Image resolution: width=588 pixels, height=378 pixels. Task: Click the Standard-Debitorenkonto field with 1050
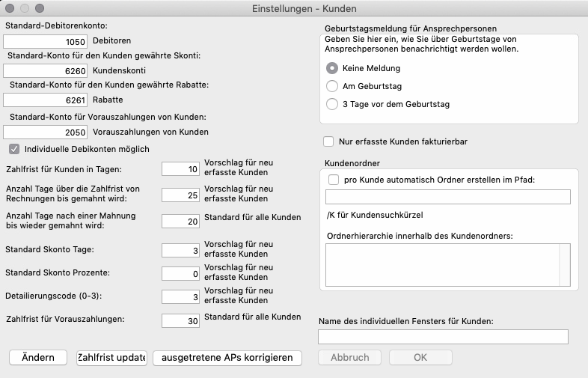46,42
